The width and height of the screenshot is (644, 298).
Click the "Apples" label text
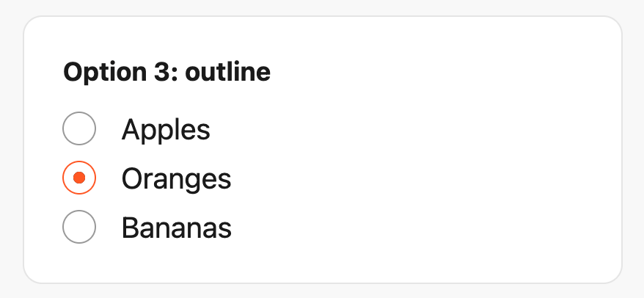(166, 129)
